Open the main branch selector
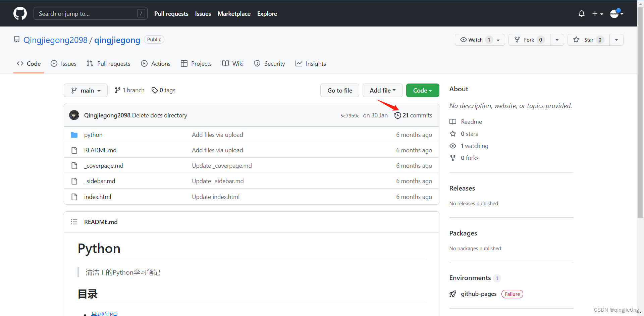 point(86,90)
